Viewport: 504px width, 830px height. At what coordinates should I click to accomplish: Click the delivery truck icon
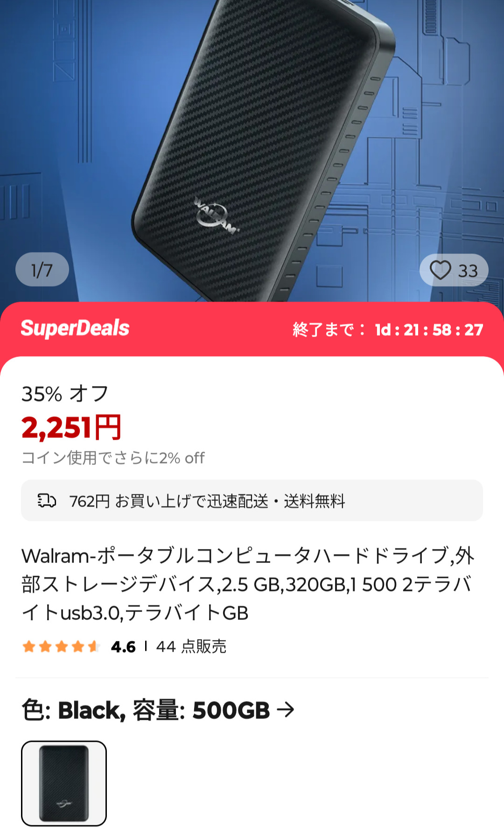[x=47, y=501]
